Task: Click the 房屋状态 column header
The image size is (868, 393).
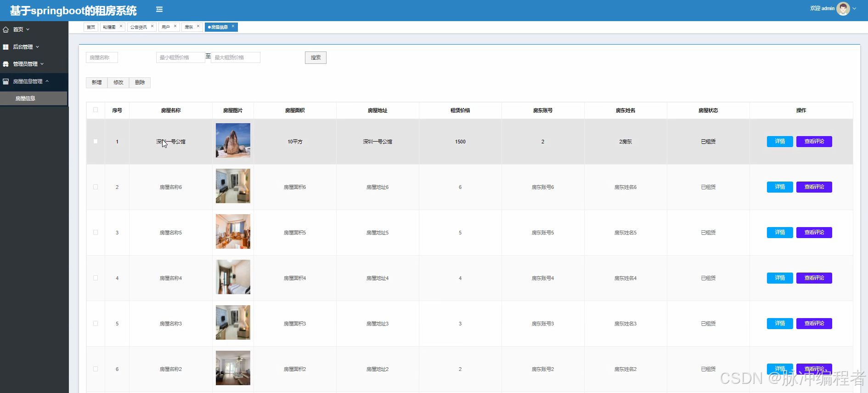Action: click(x=708, y=110)
